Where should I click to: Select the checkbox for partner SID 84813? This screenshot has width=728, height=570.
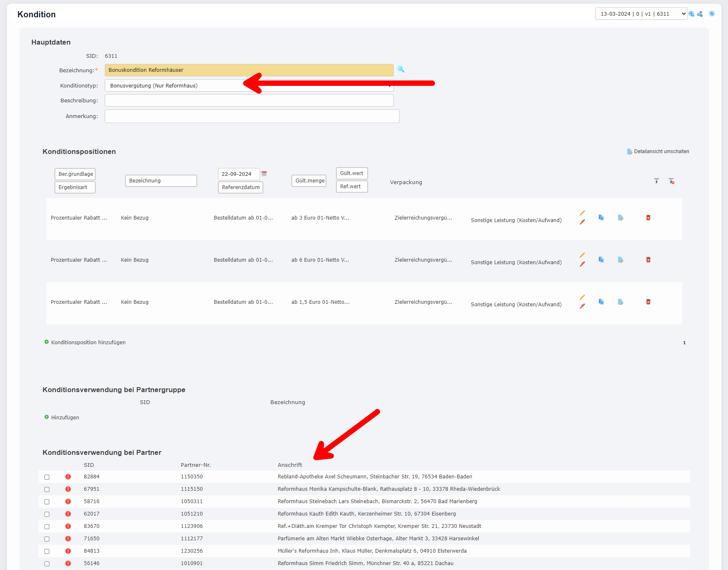pyautogui.click(x=47, y=551)
